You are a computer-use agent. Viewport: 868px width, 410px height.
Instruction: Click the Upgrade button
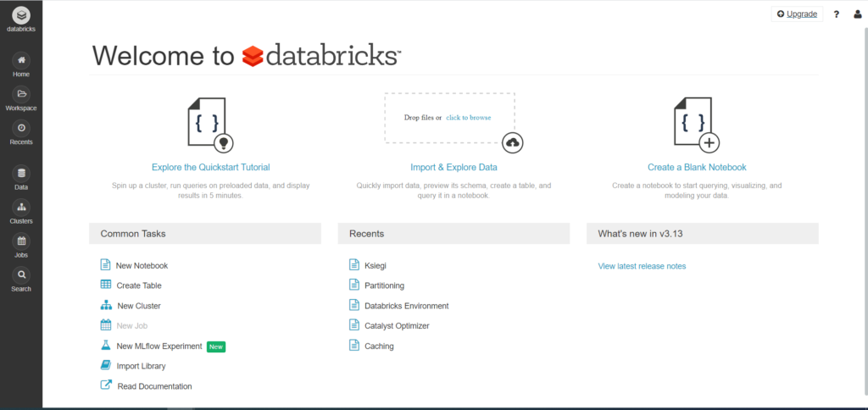pyautogui.click(x=797, y=14)
